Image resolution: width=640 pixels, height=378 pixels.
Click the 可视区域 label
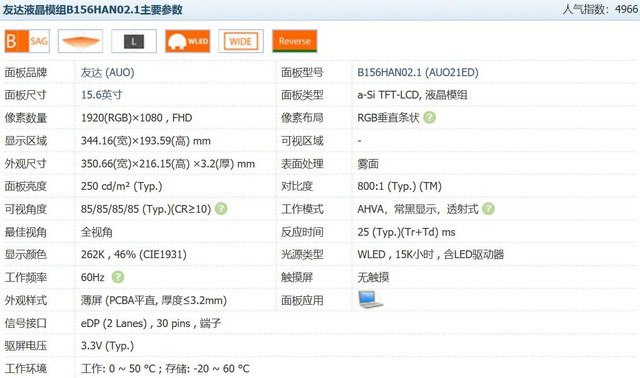tap(302, 141)
